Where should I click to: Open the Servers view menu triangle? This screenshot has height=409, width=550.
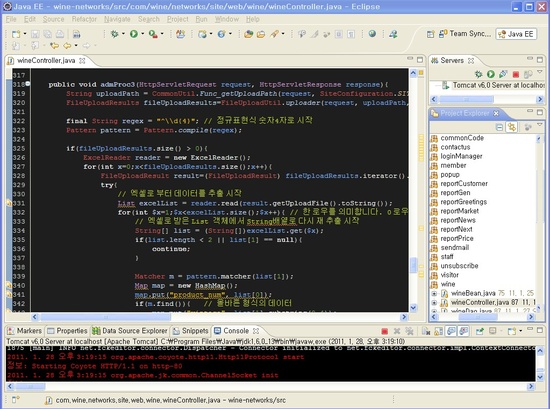[x=540, y=72]
